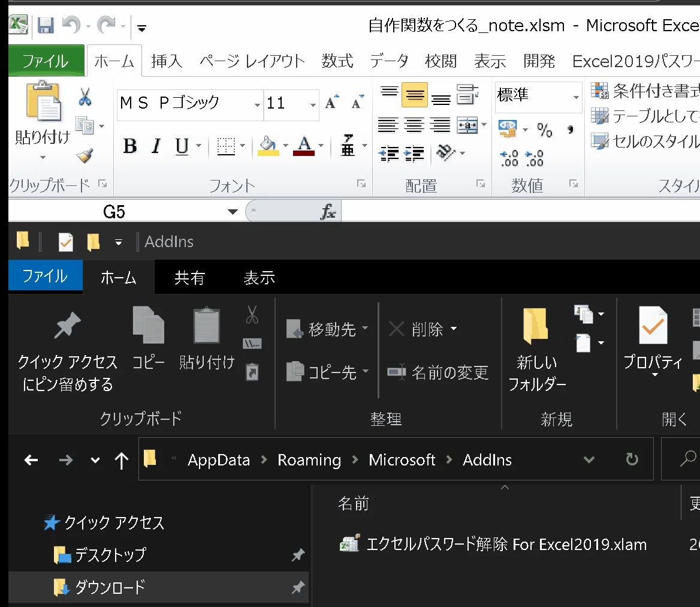Decrease decimal places in Excel
The width and height of the screenshot is (700, 607).
point(535,158)
